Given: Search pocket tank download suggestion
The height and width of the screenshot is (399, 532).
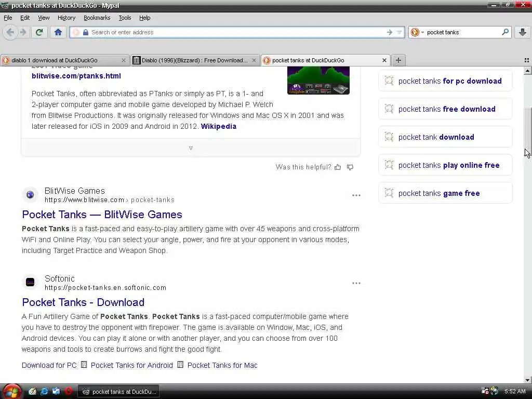Looking at the screenshot, I should click(445, 137).
